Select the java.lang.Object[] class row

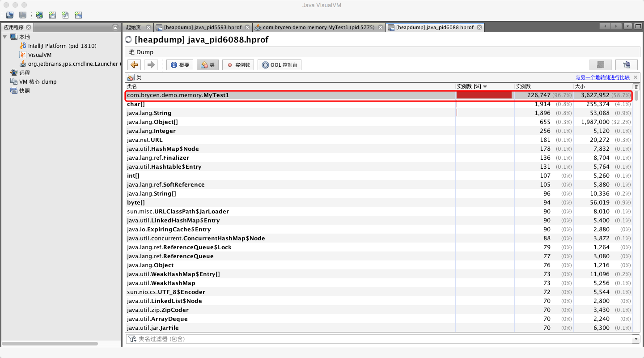coord(379,122)
